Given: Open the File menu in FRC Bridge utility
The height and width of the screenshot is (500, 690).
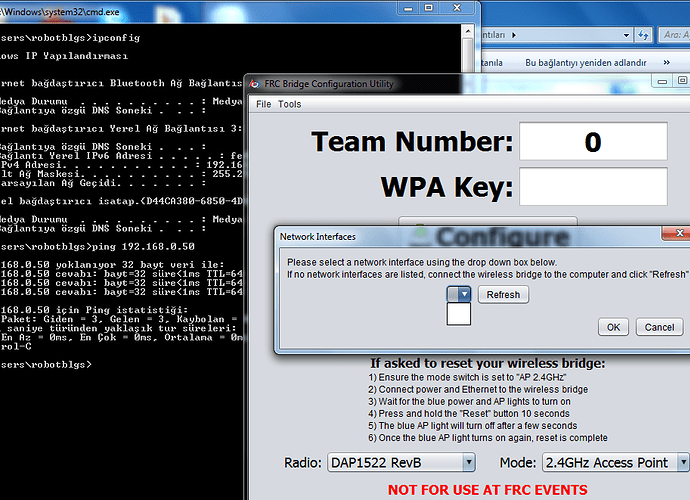Looking at the screenshot, I should pyautogui.click(x=263, y=104).
